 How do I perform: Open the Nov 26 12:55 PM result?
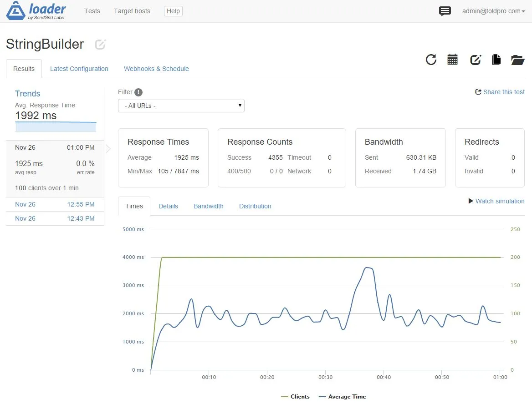55,204
